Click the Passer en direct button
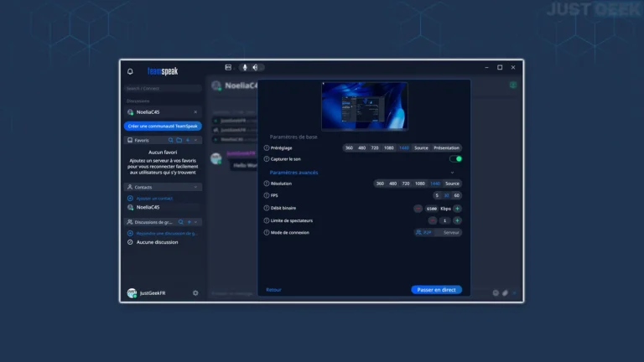This screenshot has width=644, height=362. (436, 290)
